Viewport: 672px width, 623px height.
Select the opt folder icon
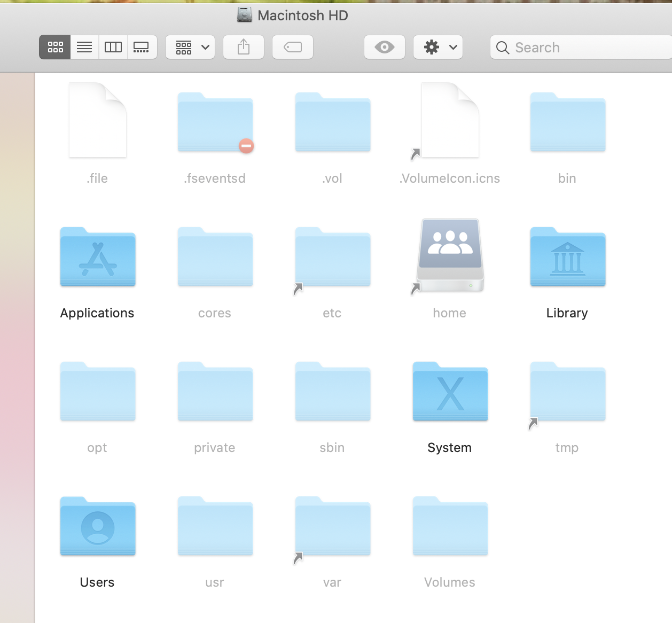[98, 392]
